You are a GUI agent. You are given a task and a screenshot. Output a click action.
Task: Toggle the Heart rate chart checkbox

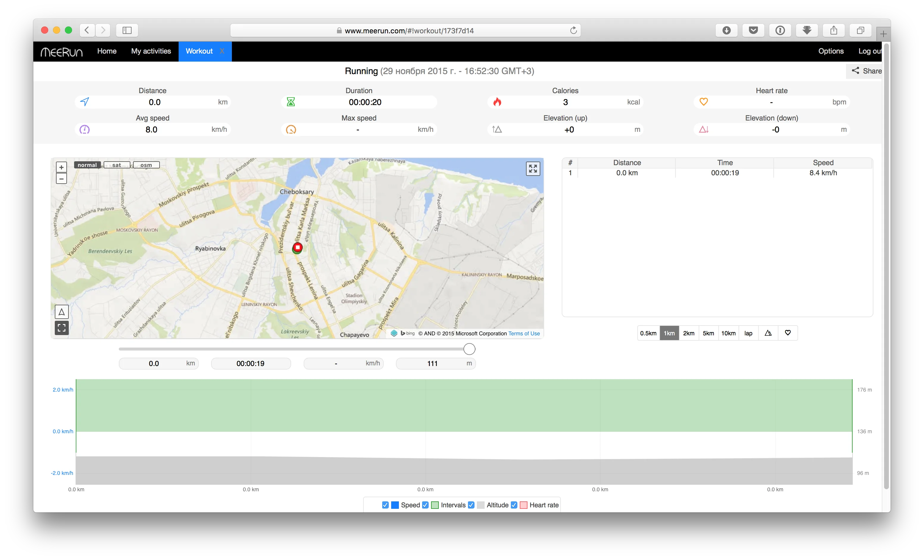[514, 505]
